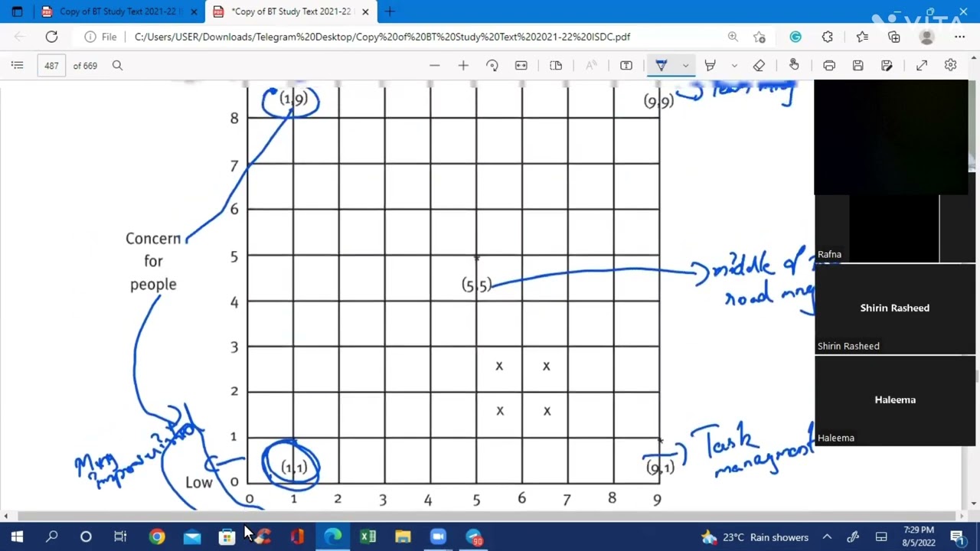Click the scroll-down arrow of the vertical scrollbar
This screenshot has height=551, width=980.
[x=974, y=504]
